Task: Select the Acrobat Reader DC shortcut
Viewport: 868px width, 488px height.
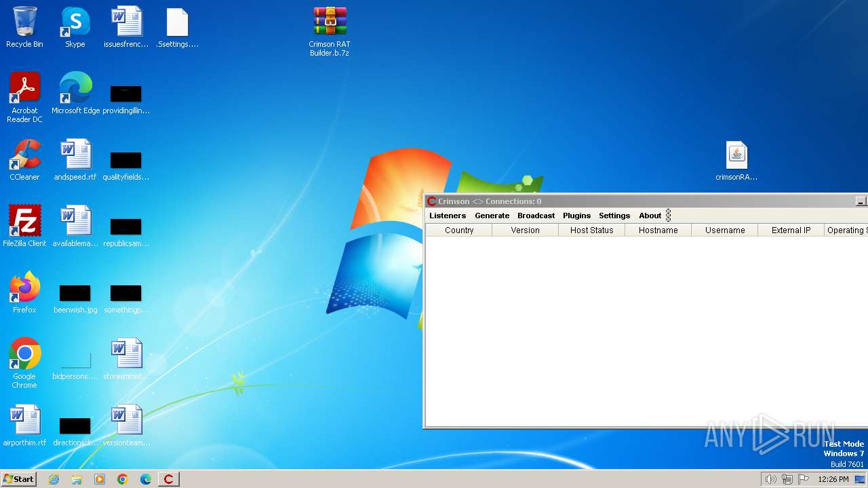Action: click(24, 98)
